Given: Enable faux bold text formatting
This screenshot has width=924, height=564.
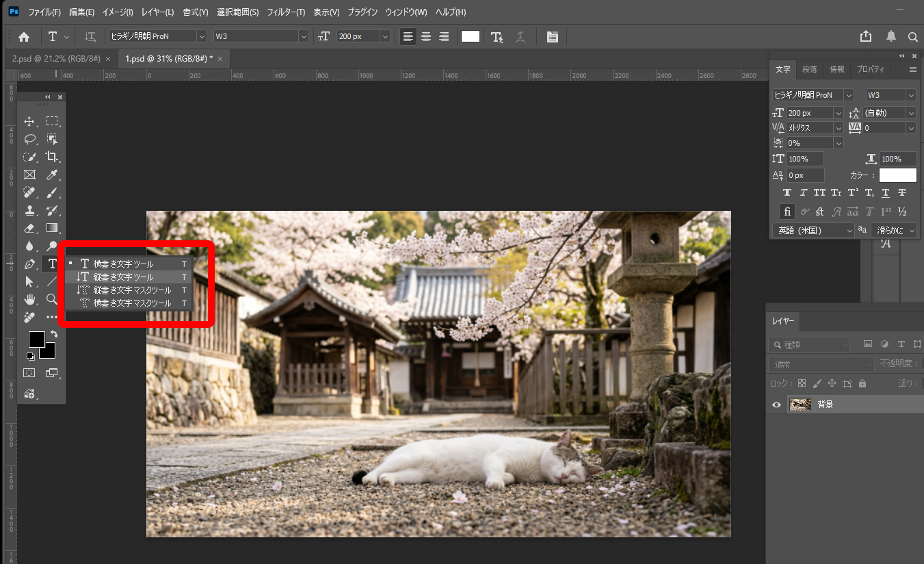Looking at the screenshot, I should (787, 192).
